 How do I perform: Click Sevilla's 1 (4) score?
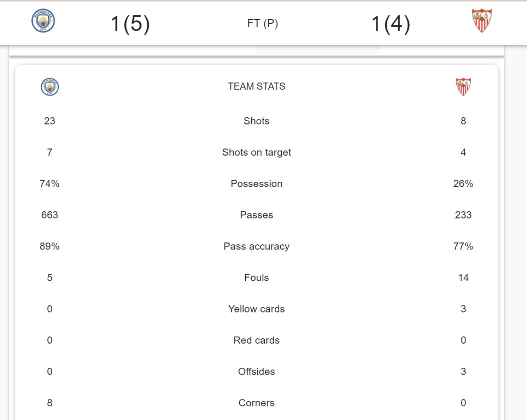pyautogui.click(x=391, y=24)
